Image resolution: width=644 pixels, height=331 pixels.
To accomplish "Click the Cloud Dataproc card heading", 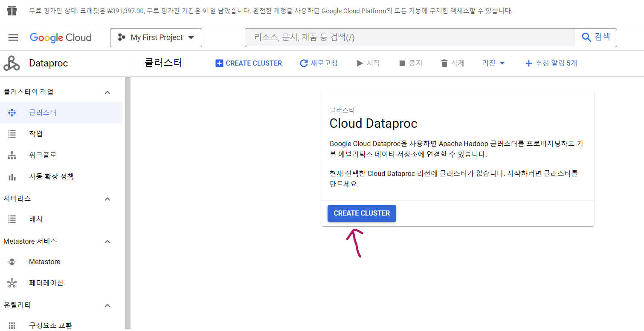I will click(374, 124).
